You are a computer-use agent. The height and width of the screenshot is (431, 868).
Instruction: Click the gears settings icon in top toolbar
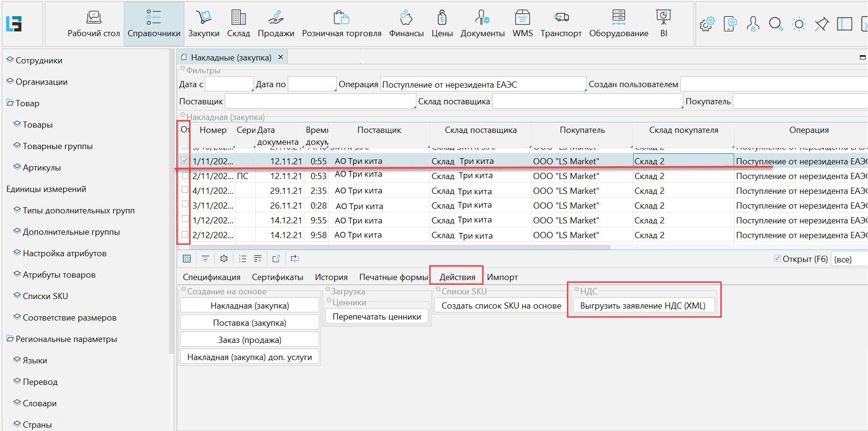tap(707, 24)
